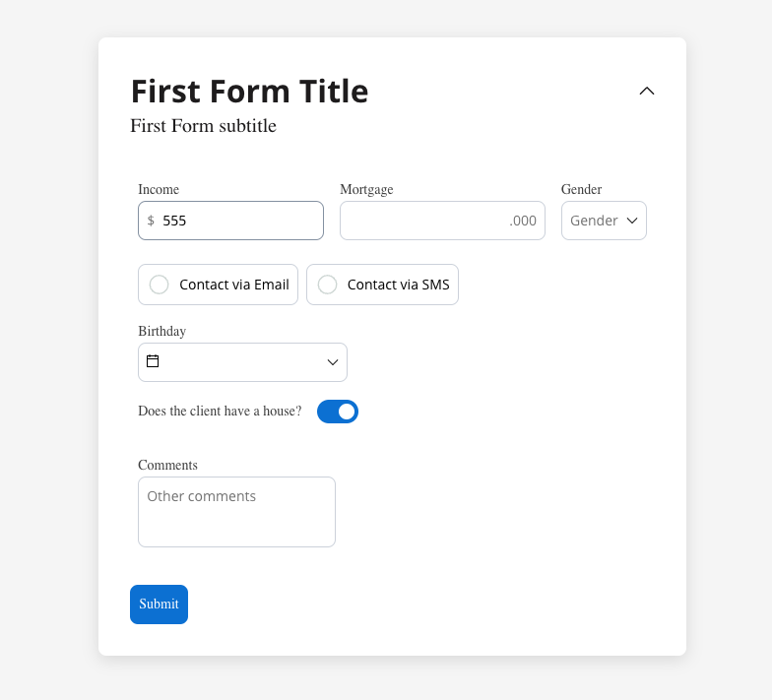Submit the form
Image resolution: width=772 pixels, height=700 pixels.
coord(160,605)
